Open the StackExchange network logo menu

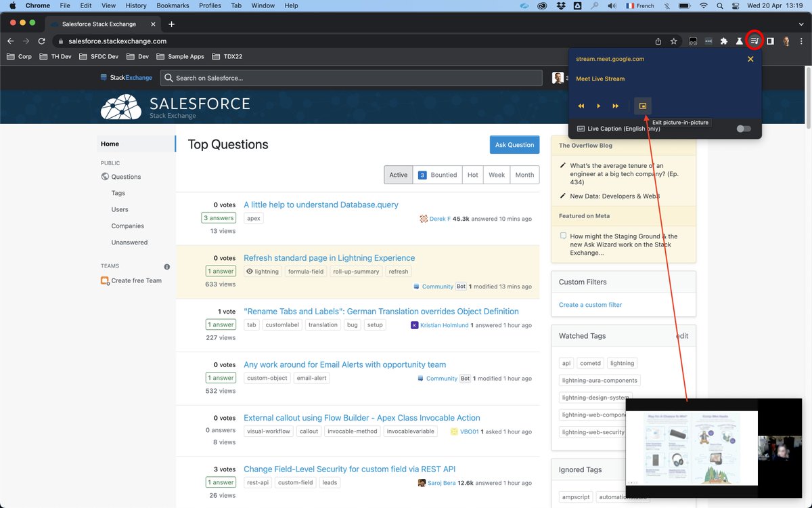(126, 78)
